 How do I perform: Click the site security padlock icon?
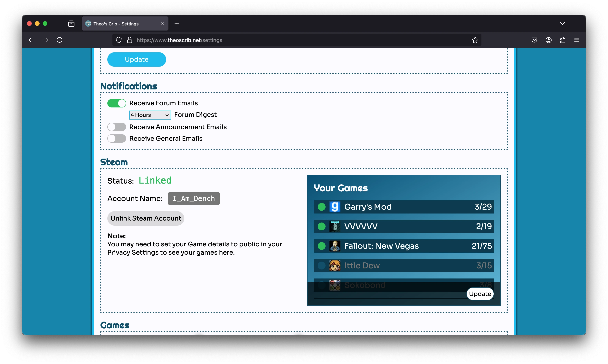130,40
